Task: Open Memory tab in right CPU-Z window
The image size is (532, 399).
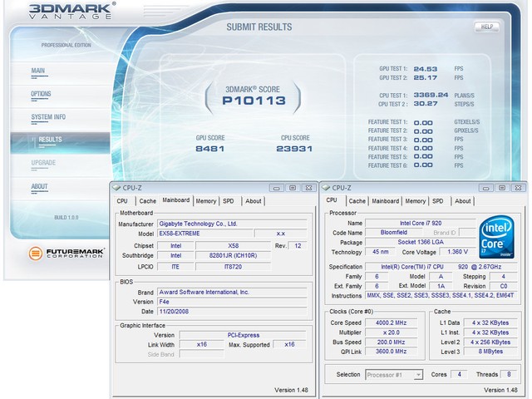Action: [416, 201]
